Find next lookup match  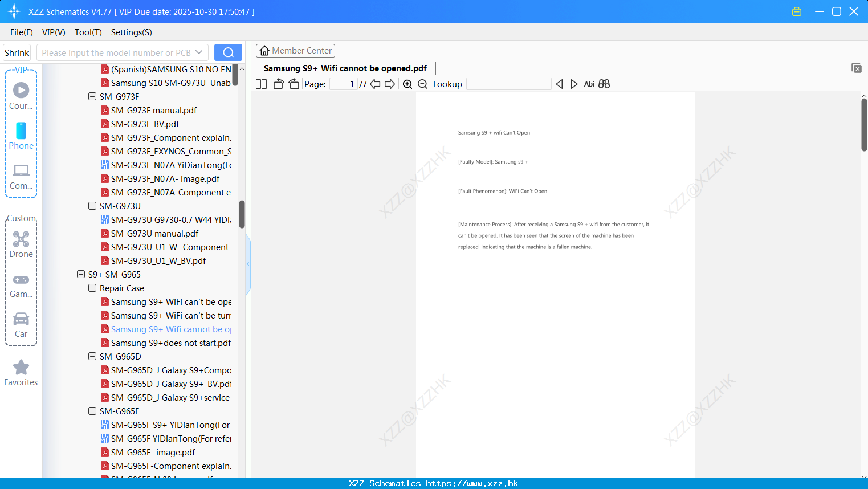pyautogui.click(x=574, y=84)
